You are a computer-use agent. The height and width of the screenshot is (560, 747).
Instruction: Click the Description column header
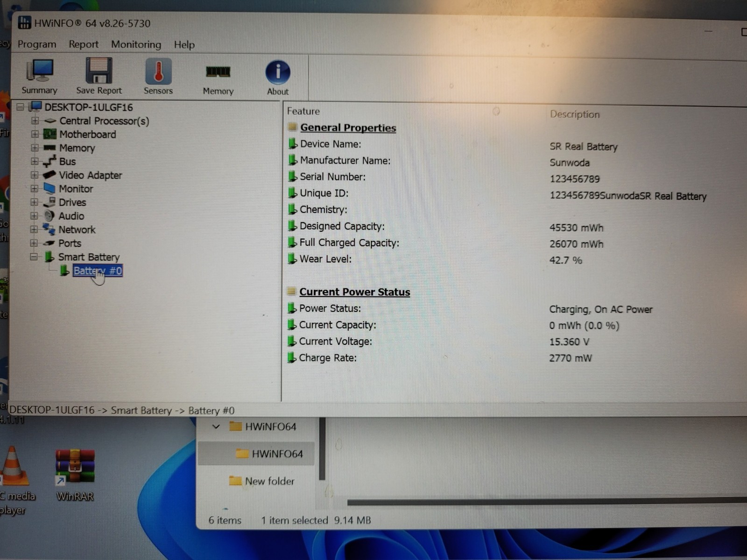(x=575, y=114)
